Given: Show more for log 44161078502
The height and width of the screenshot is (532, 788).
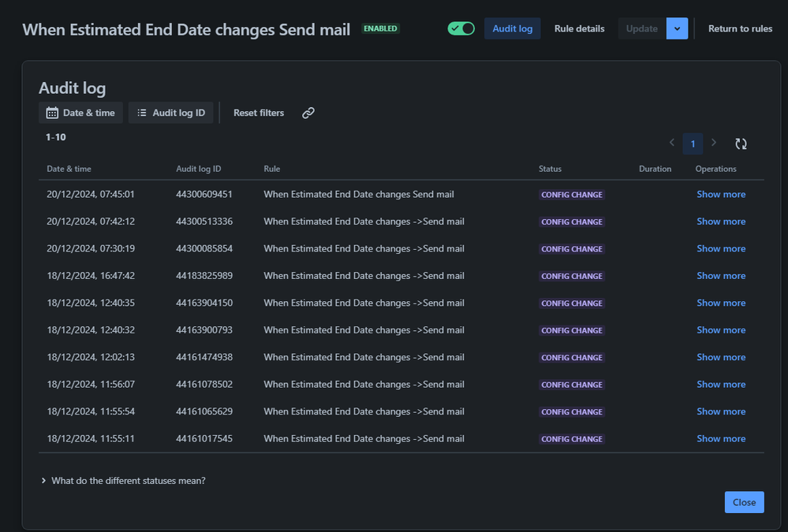Looking at the screenshot, I should pos(721,385).
